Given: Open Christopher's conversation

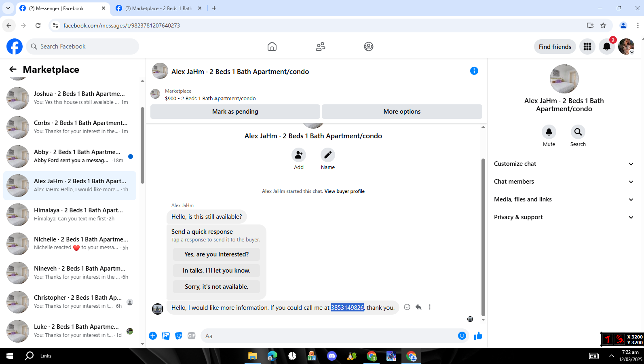Looking at the screenshot, I should [x=70, y=302].
